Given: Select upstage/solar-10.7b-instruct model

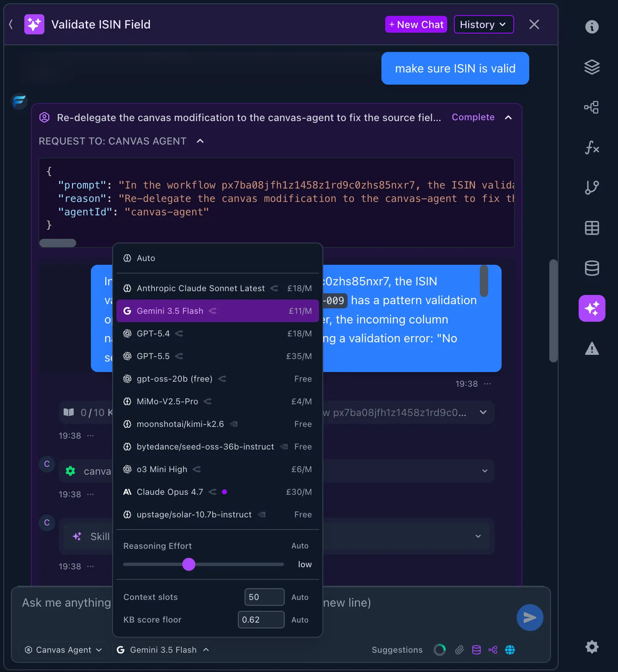Looking at the screenshot, I should pos(218,514).
